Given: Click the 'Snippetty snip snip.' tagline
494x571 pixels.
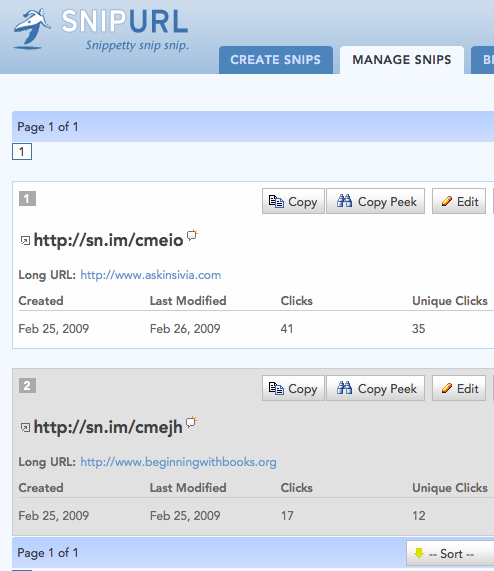Looking at the screenshot, I should coord(137,46).
